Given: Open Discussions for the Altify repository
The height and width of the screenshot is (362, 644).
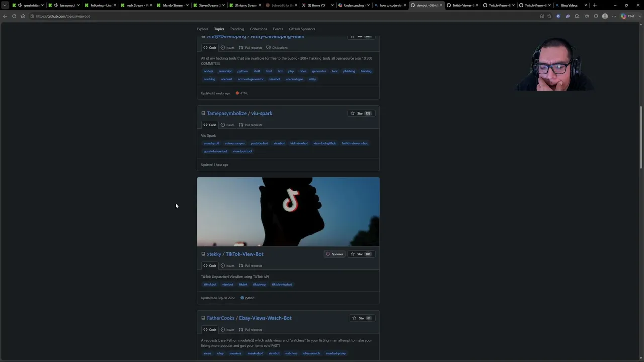Looking at the screenshot, I should point(277,48).
